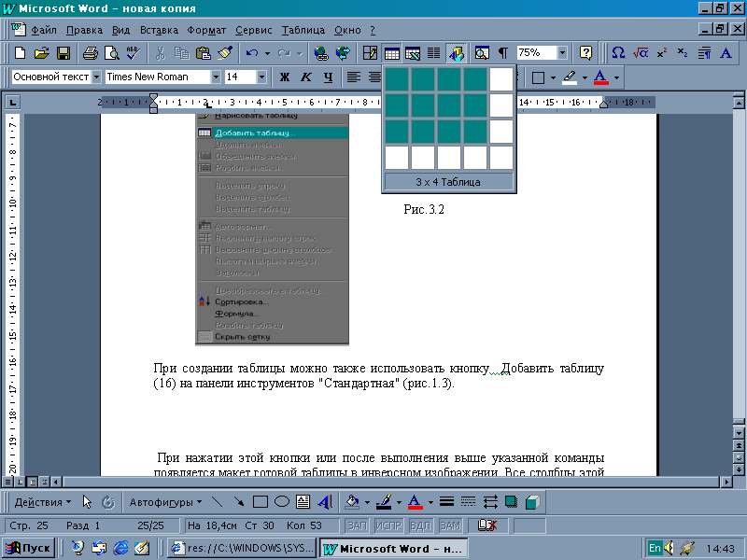Paste from clipboard icon

(204, 53)
